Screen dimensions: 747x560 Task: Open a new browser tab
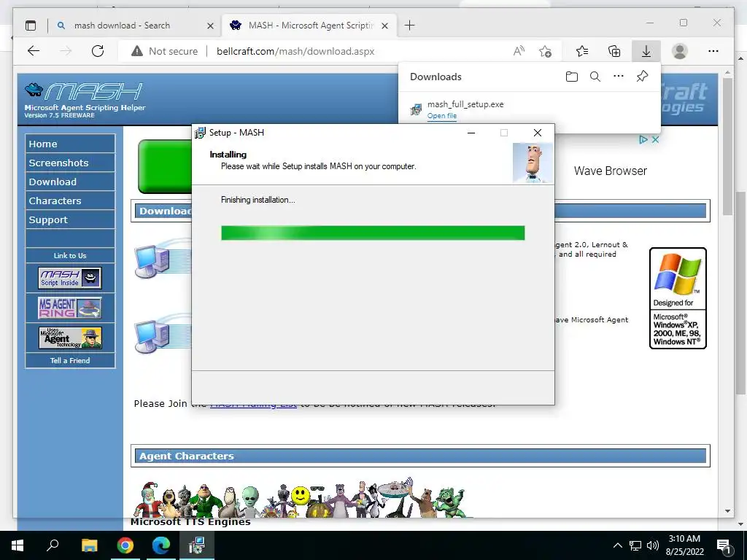tap(409, 26)
